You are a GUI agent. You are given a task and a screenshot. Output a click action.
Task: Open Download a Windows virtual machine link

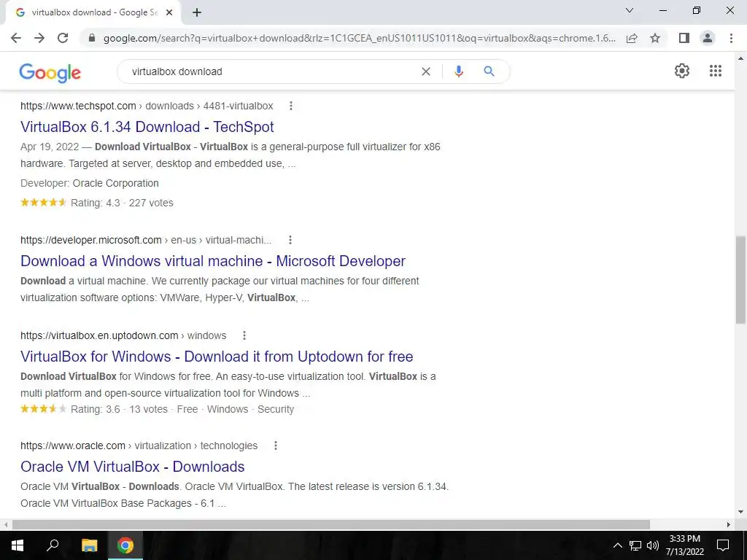213,261
